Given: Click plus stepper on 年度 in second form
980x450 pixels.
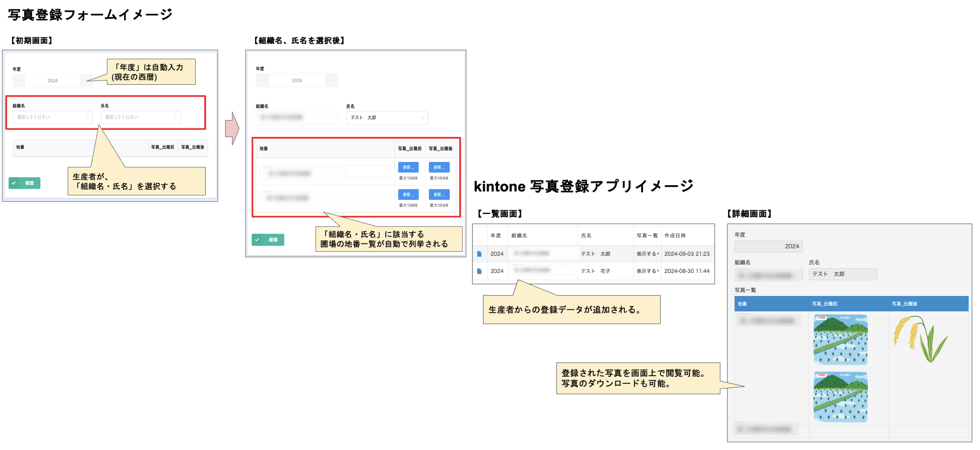Looking at the screenshot, I should pos(332,81).
